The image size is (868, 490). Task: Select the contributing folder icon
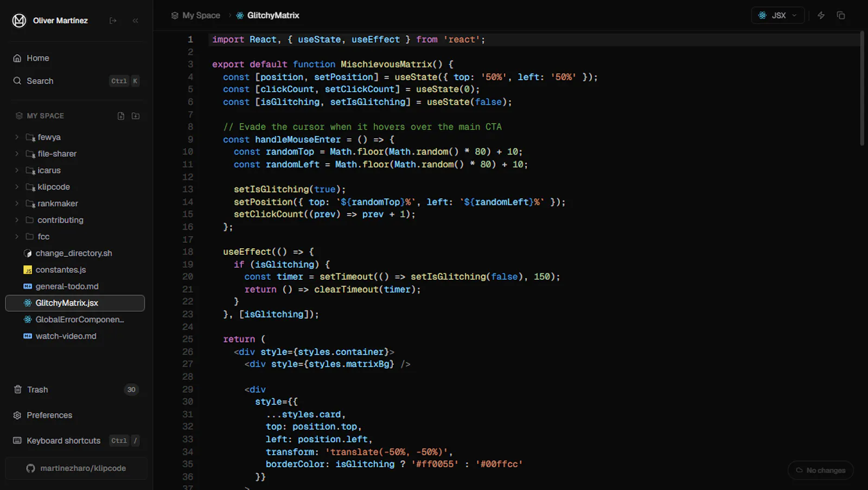30,220
